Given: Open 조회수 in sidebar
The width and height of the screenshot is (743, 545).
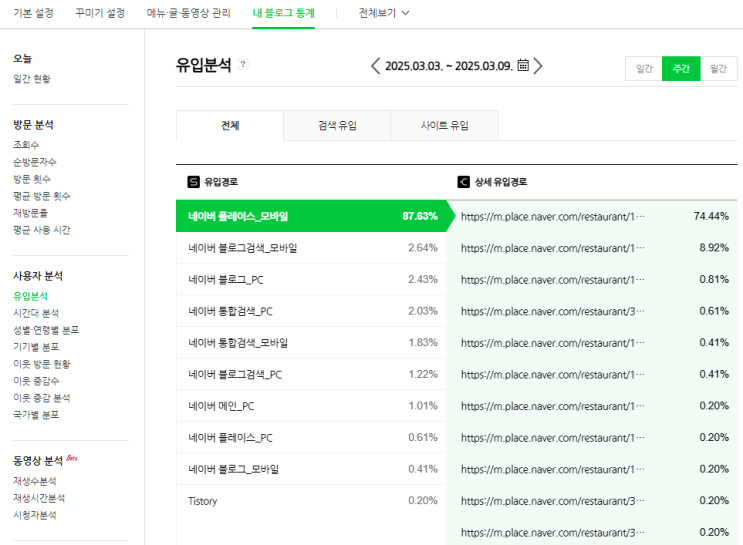Looking at the screenshot, I should [26, 145].
